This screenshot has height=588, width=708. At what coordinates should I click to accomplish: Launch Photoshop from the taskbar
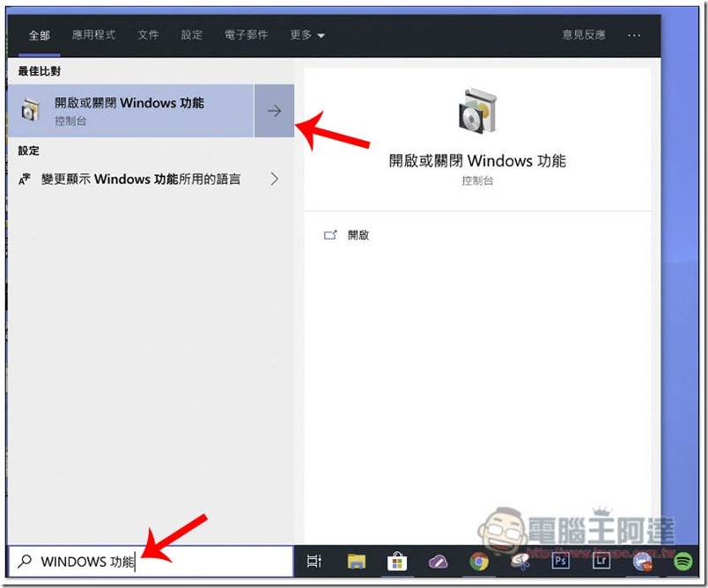[x=560, y=561]
